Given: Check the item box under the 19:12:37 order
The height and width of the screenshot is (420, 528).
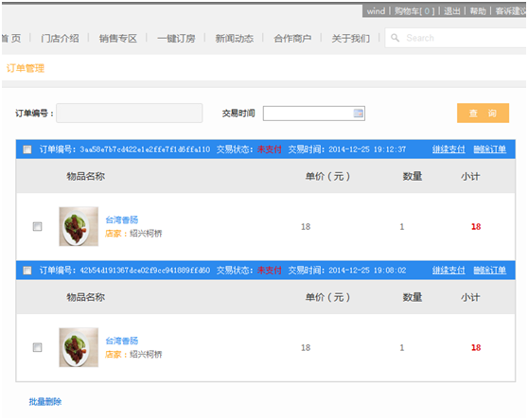Looking at the screenshot, I should (38, 226).
